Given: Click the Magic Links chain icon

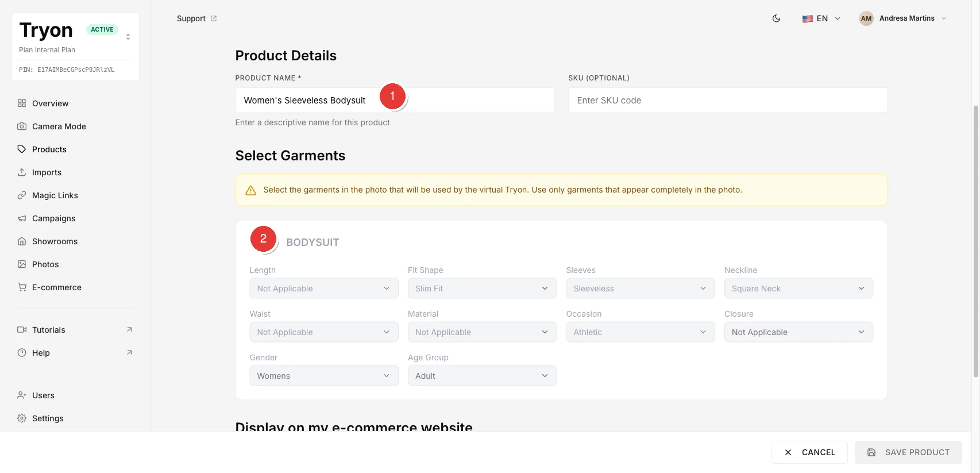Looking at the screenshot, I should point(22,195).
